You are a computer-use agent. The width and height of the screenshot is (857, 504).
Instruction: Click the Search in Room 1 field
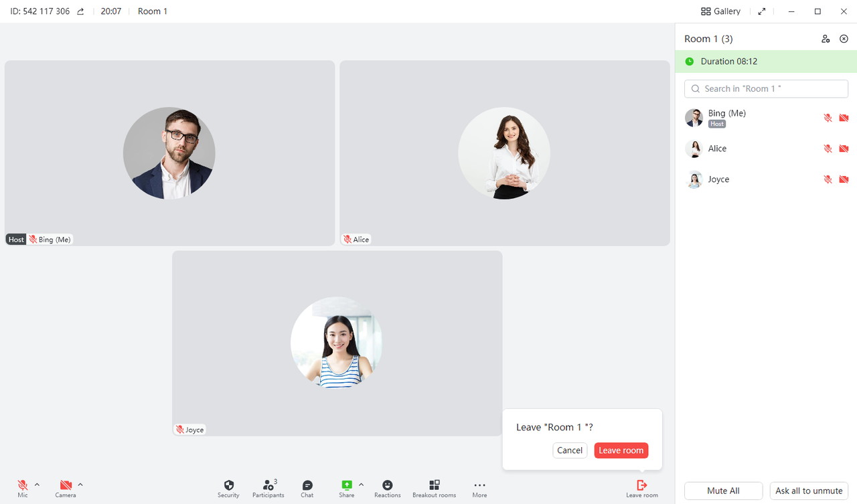766,88
